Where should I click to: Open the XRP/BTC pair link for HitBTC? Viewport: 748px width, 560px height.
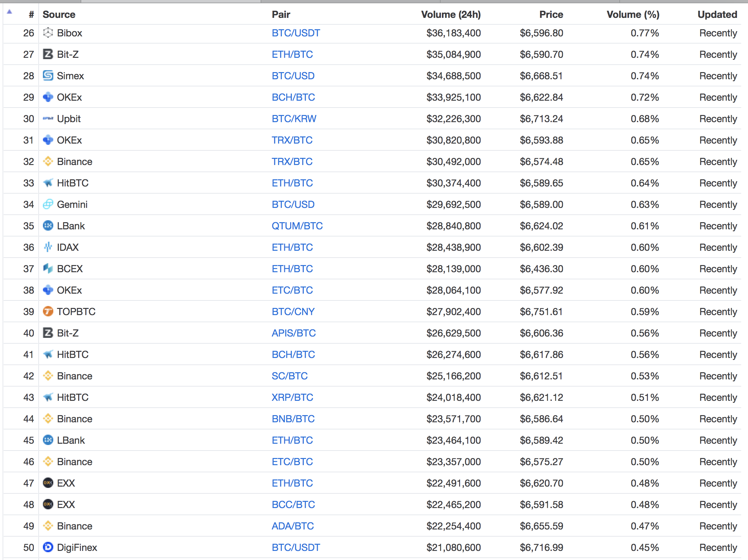click(x=292, y=397)
